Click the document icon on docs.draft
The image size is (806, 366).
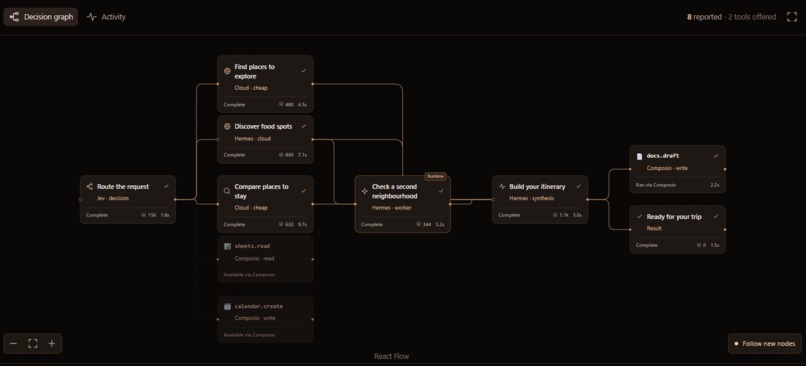[x=639, y=156]
